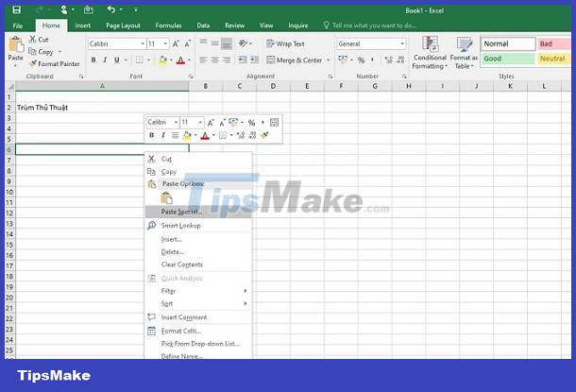
Task: Click the Select All corner triangle
Action: tap(10, 86)
